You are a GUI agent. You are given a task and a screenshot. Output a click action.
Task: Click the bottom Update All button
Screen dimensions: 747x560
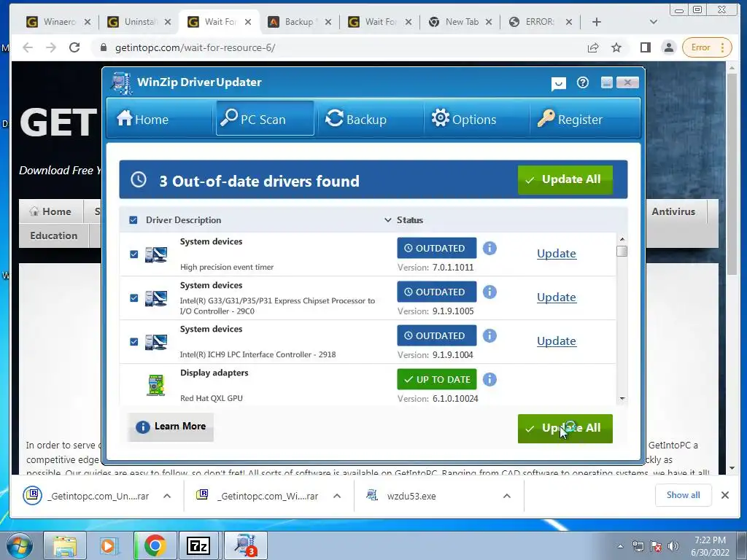pos(565,428)
